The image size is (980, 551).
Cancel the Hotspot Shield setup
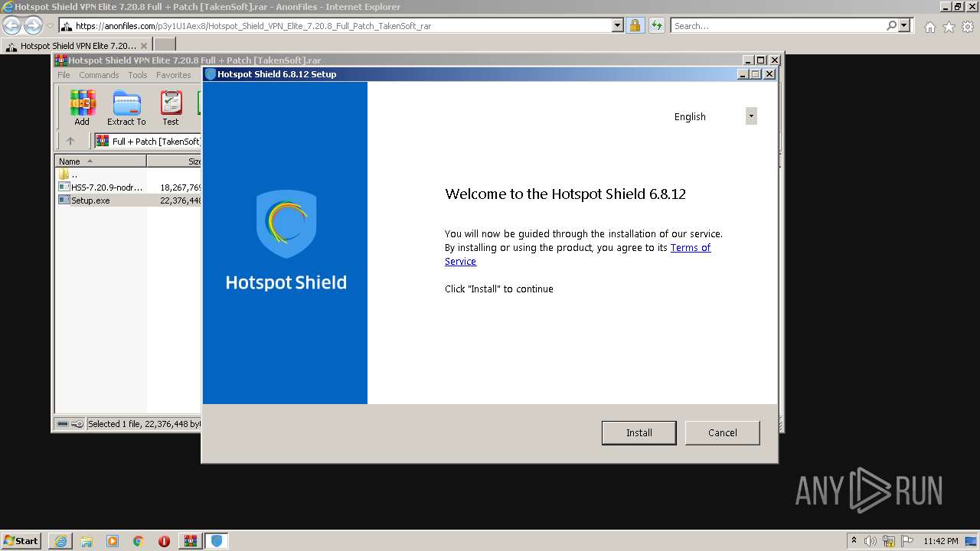point(722,432)
